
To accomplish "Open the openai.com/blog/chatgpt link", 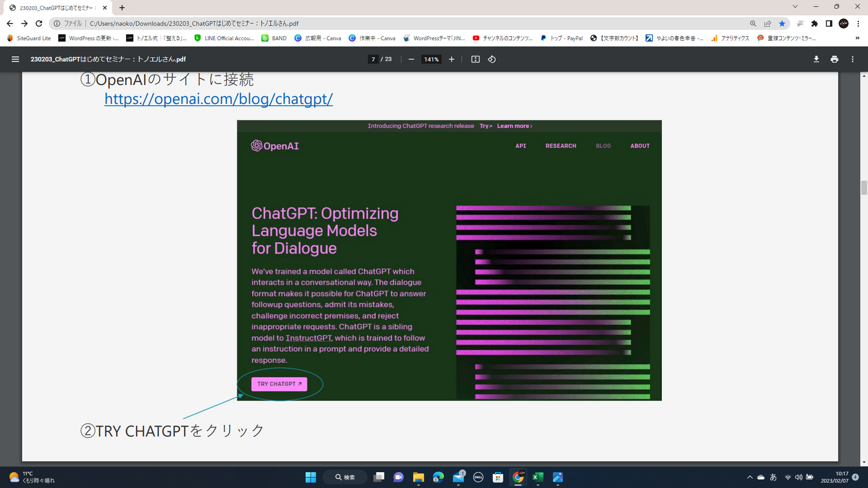I will (218, 99).
